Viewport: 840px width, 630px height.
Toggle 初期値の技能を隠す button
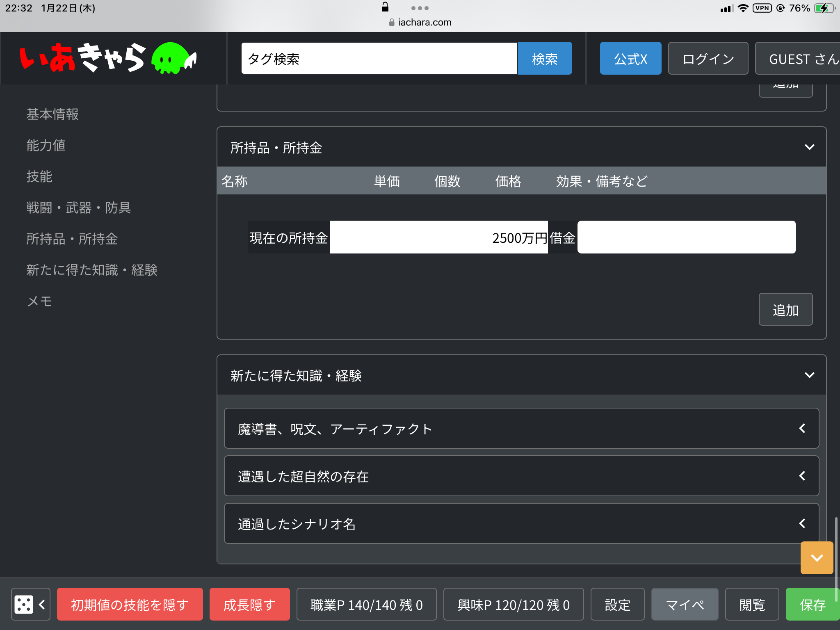(x=130, y=604)
